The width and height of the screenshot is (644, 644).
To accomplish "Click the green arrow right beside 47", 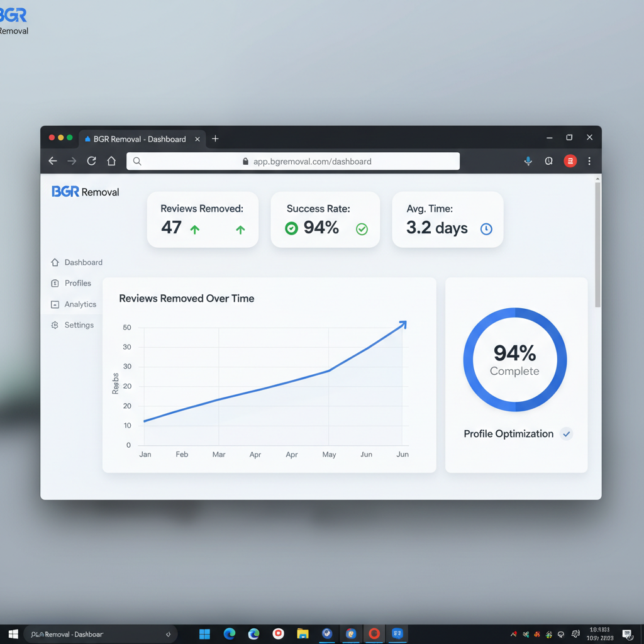I will (x=195, y=230).
